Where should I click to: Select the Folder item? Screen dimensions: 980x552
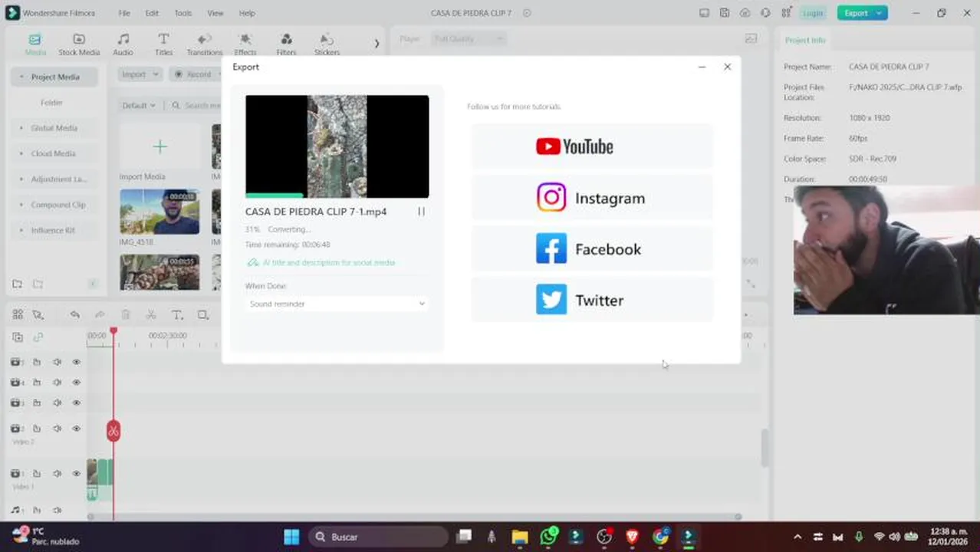click(51, 103)
